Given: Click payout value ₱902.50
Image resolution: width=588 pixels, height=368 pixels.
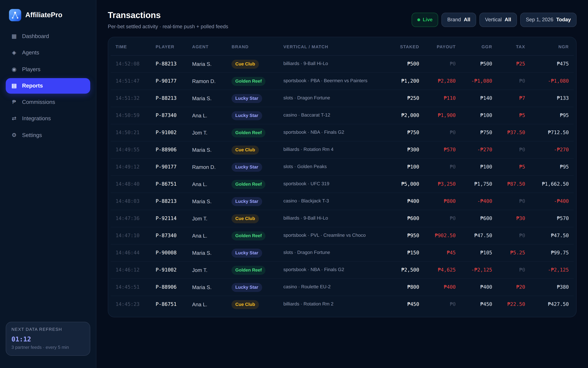Looking at the screenshot, I should point(445,236).
